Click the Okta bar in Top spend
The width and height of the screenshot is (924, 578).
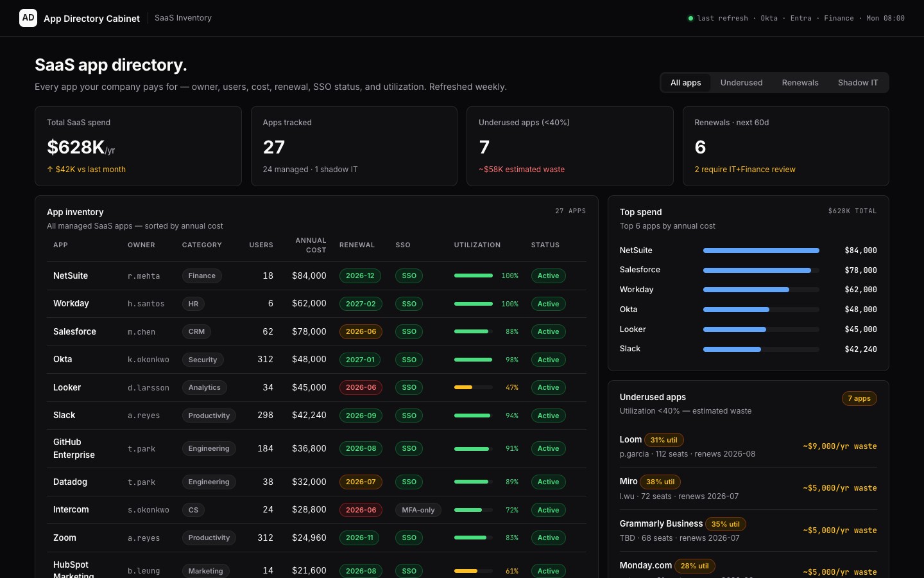point(761,310)
